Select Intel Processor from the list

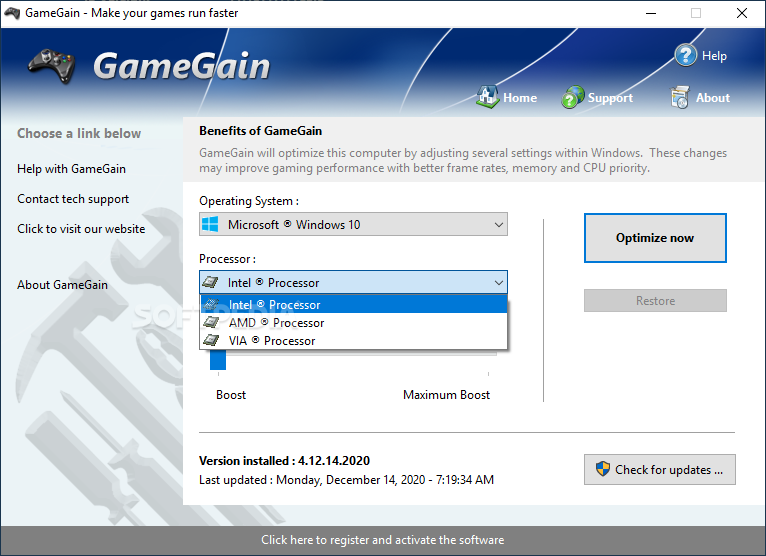pos(354,304)
